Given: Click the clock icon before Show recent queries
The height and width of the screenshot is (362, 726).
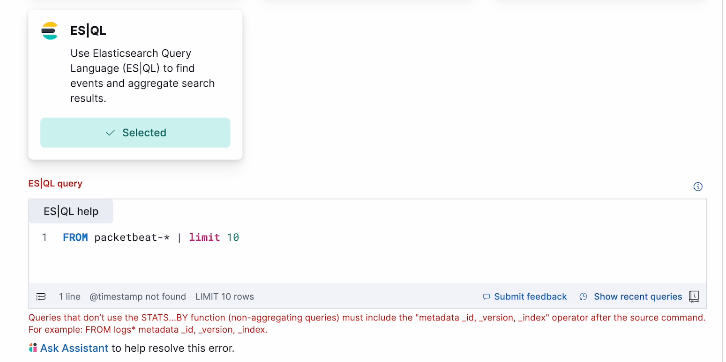Looking at the screenshot, I should pyautogui.click(x=583, y=297).
